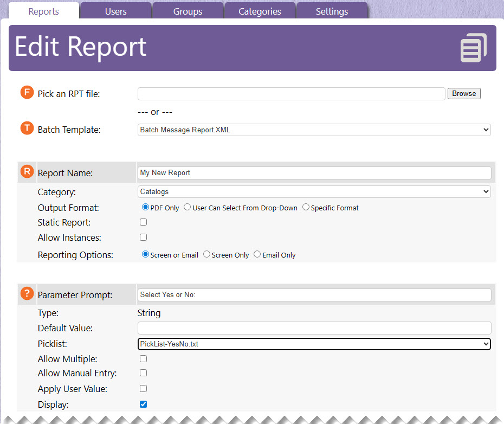Open the Picklist dropdown
Viewport: 504px width, 424px height.
pyautogui.click(x=314, y=344)
